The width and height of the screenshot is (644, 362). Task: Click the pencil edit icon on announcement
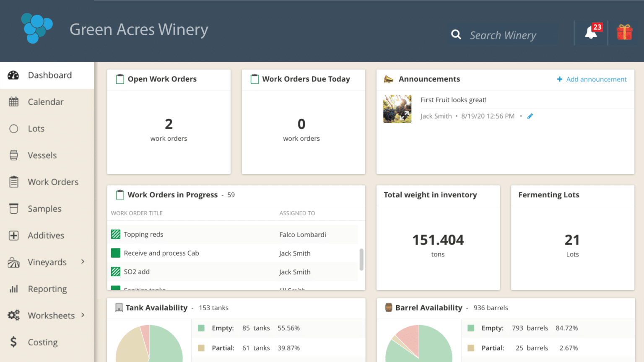530,116
